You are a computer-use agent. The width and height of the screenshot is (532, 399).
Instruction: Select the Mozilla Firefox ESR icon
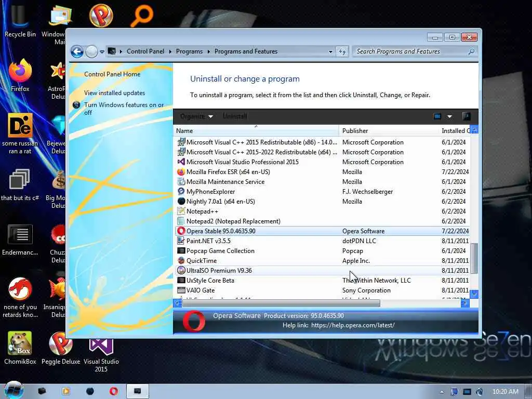181,171
